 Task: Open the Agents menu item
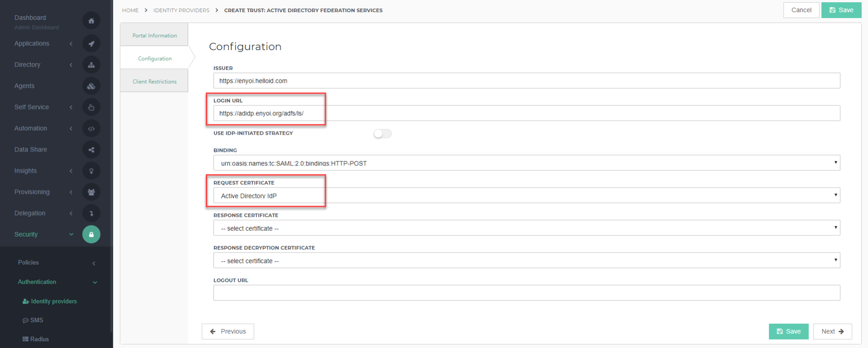[24, 86]
